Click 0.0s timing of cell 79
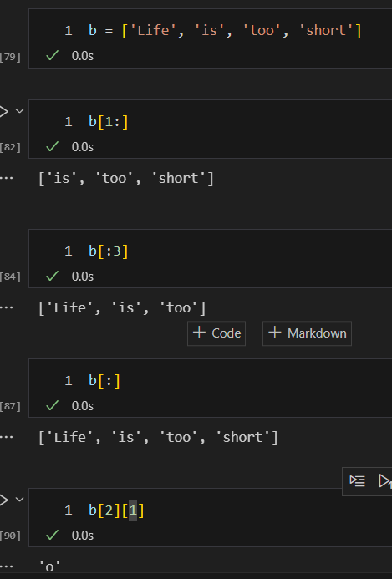The height and width of the screenshot is (579, 392). point(83,56)
